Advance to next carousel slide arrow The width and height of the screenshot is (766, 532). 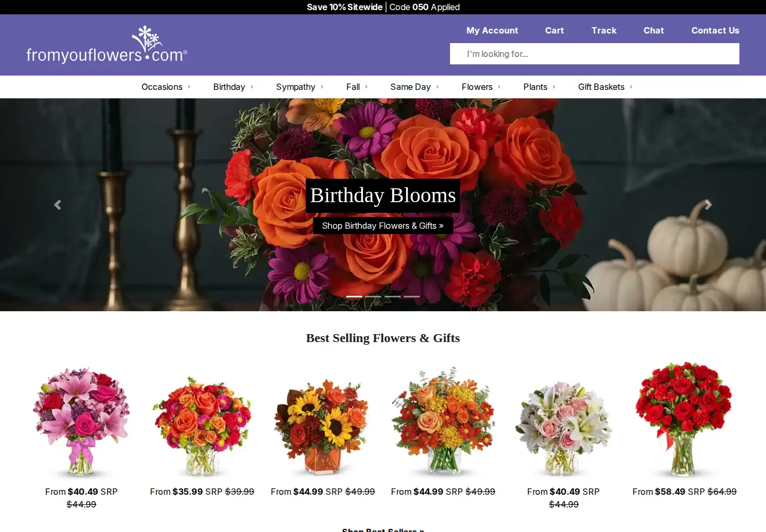click(708, 205)
